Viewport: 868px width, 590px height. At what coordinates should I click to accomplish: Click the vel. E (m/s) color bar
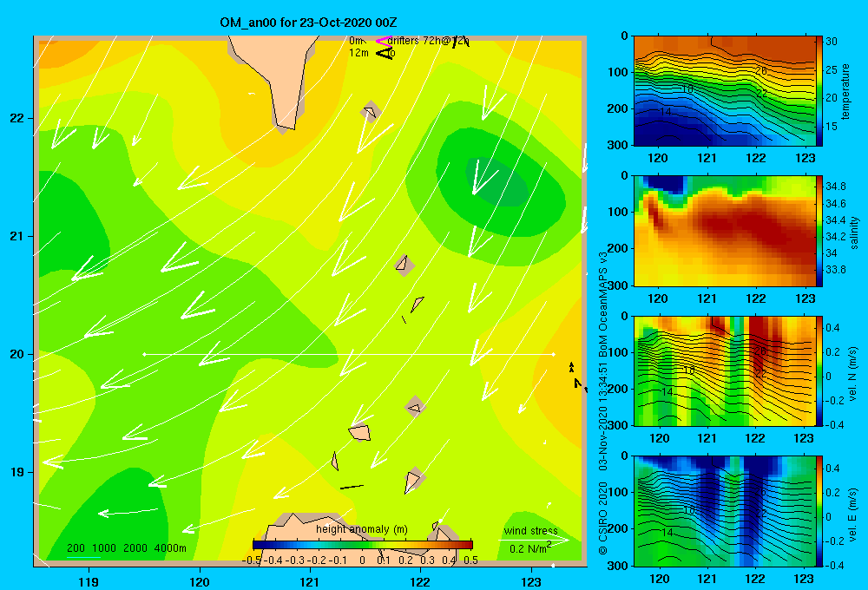[819, 511]
